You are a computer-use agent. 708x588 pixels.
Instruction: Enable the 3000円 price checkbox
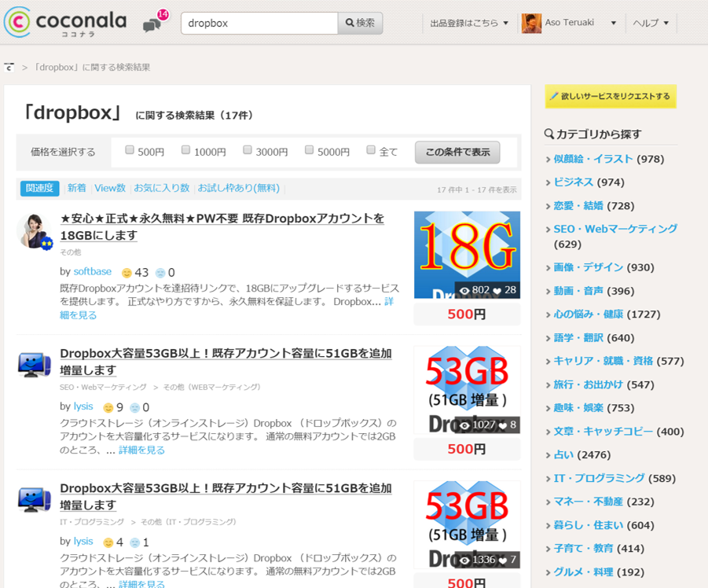[x=247, y=149]
